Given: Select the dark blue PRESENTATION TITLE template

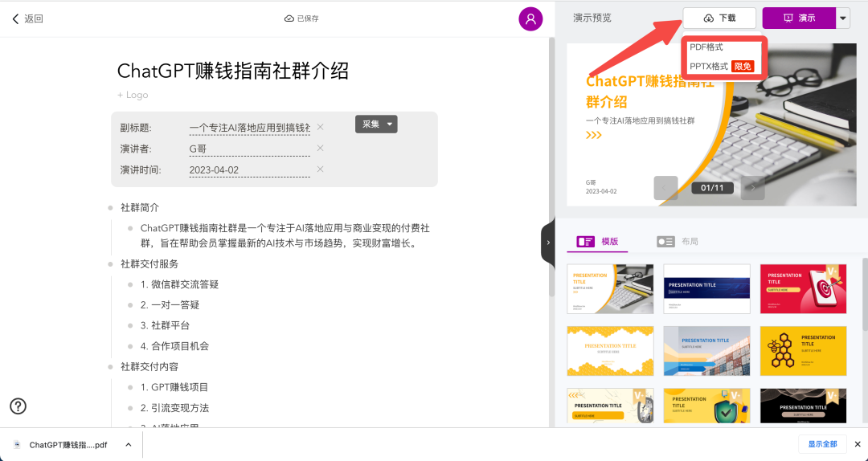Looking at the screenshot, I should point(707,289).
